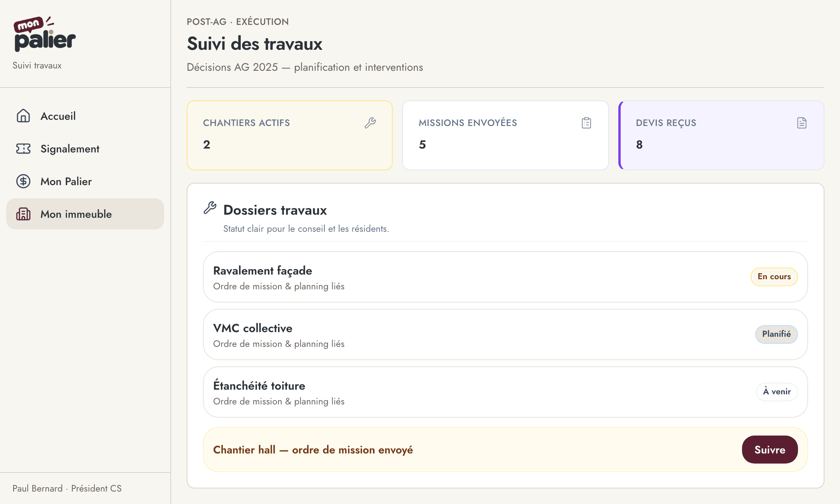The width and height of the screenshot is (840, 504).
Task: Open the Étanchéité toiture dossier
Action: (506, 392)
